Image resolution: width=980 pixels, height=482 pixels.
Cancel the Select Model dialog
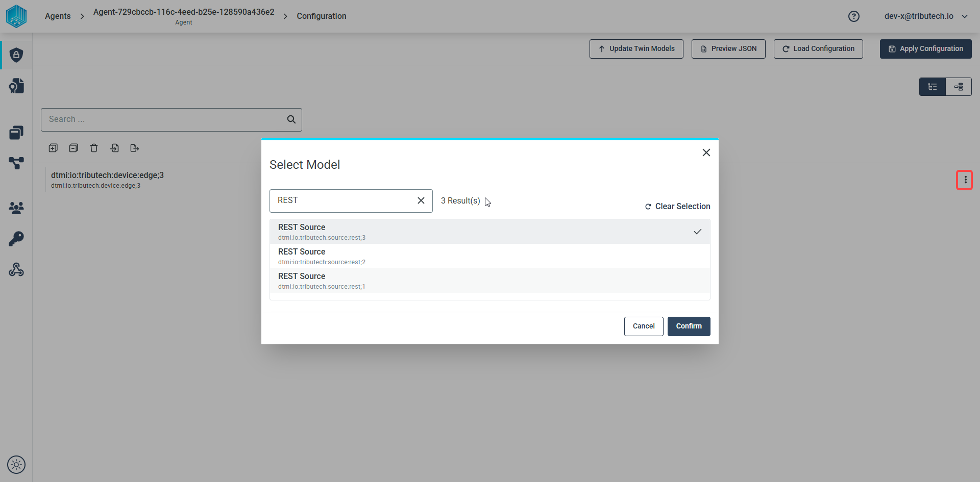644,326
